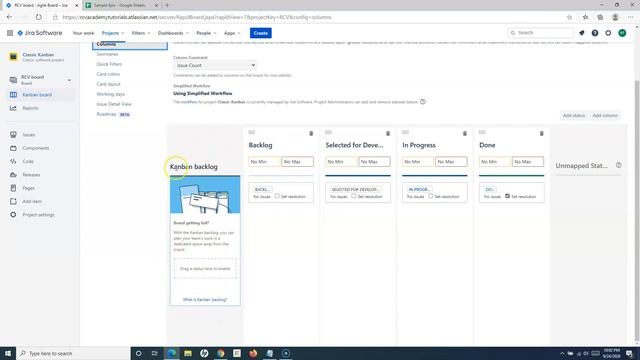This screenshot has width=640, height=360.
Task: Delete the Selected for Development column
Action: point(388,133)
